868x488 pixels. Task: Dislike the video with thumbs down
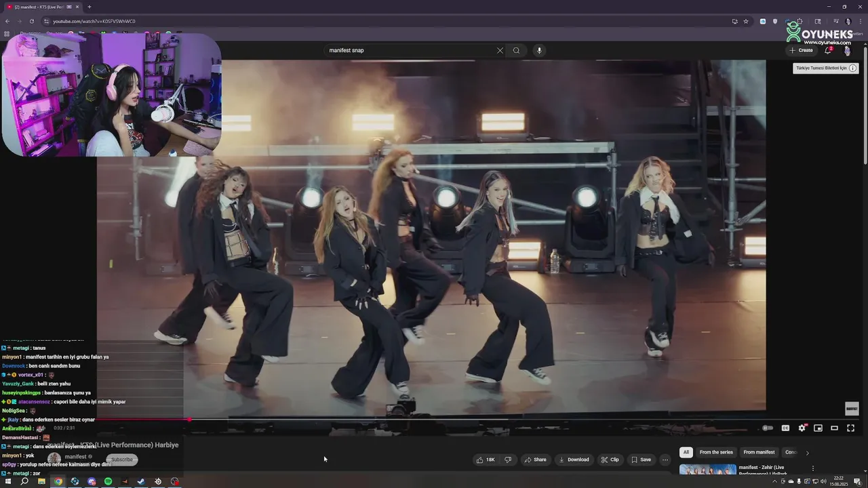pos(508,460)
